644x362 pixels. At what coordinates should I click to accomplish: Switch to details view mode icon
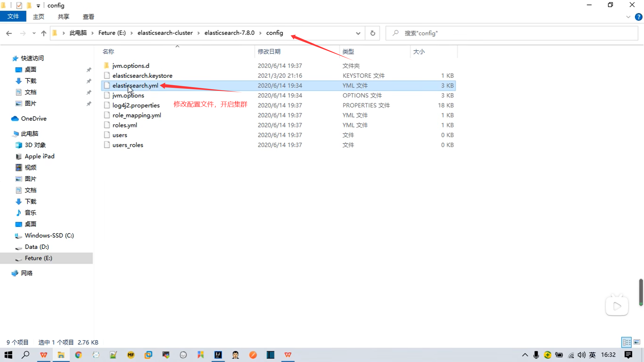coord(627,342)
